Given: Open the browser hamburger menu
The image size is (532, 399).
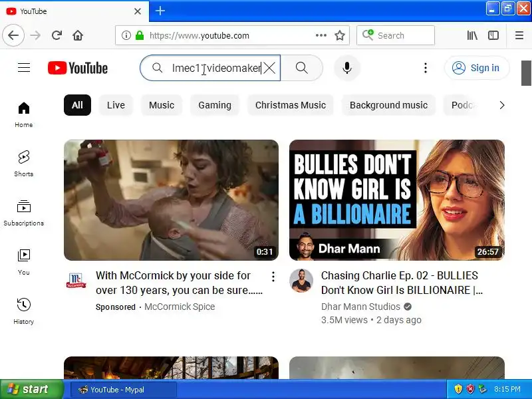Looking at the screenshot, I should pyautogui.click(x=519, y=35).
